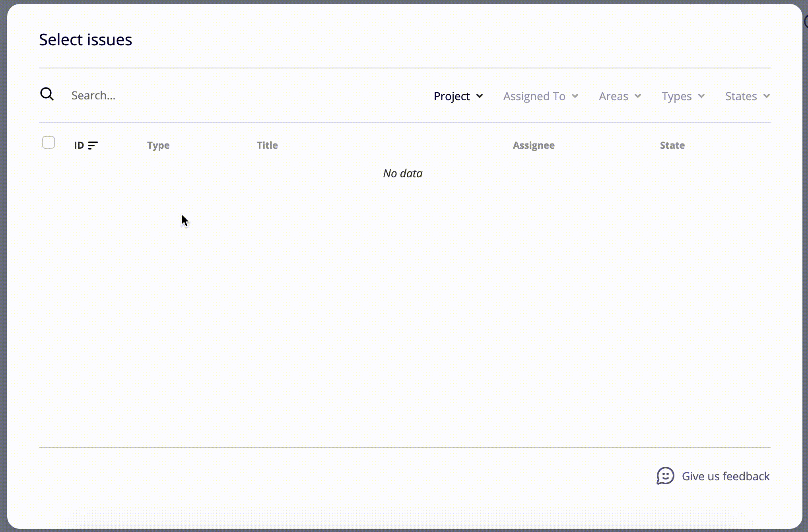Image resolution: width=808 pixels, height=532 pixels.
Task: Open the Project filter dropdown
Action: (x=452, y=96)
